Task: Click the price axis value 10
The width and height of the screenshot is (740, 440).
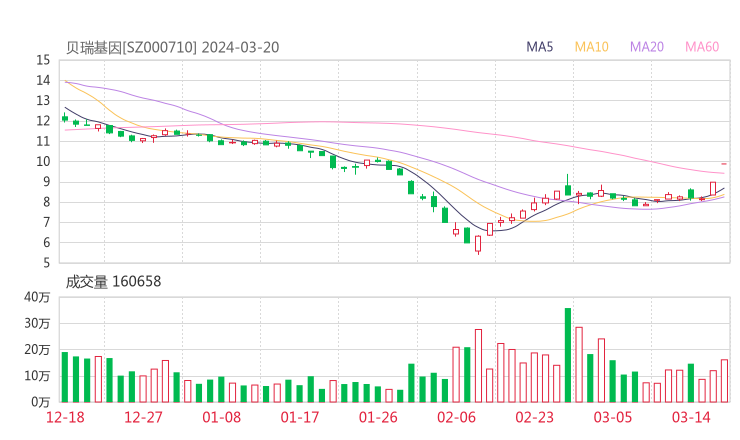Action: [x=43, y=162]
